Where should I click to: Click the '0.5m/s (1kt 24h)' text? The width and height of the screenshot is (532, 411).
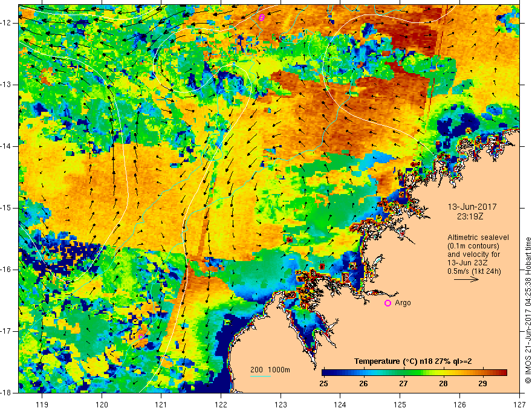[474, 271]
